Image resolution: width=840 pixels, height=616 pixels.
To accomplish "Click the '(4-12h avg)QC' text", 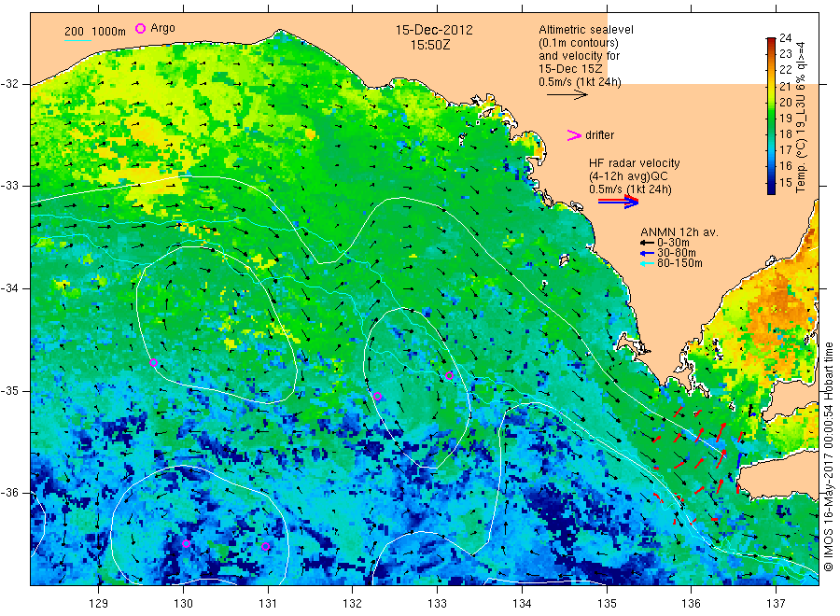I will 628,176.
